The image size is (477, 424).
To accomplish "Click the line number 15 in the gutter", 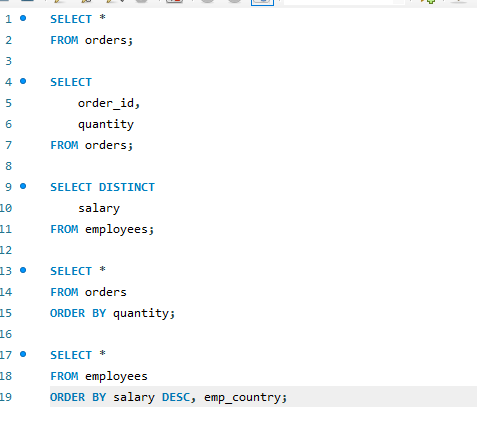I will (x=6, y=313).
